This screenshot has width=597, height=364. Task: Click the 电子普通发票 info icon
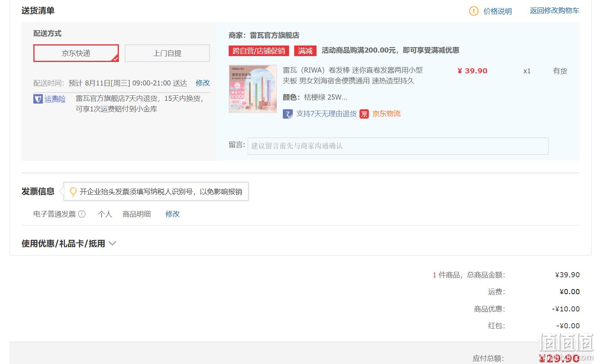click(82, 214)
